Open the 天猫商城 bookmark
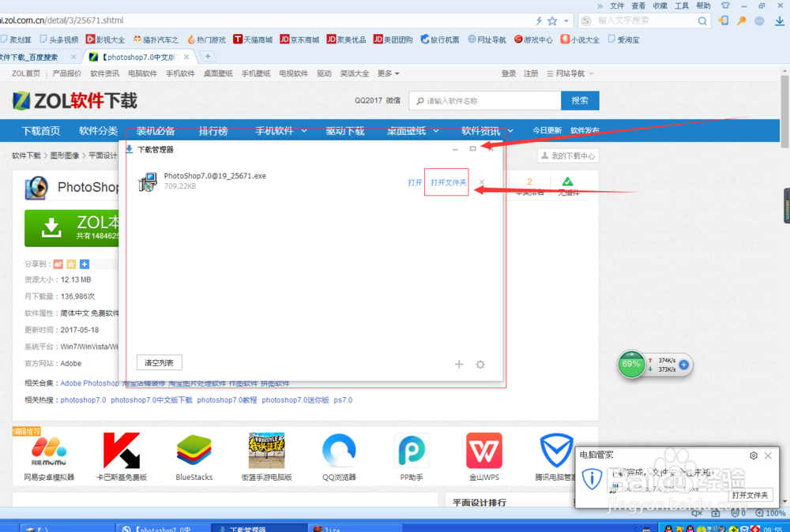This screenshot has width=790, height=532. [x=253, y=39]
